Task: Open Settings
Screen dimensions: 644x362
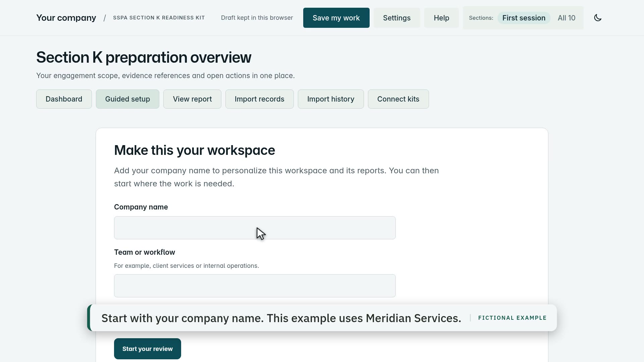Action: click(396, 18)
